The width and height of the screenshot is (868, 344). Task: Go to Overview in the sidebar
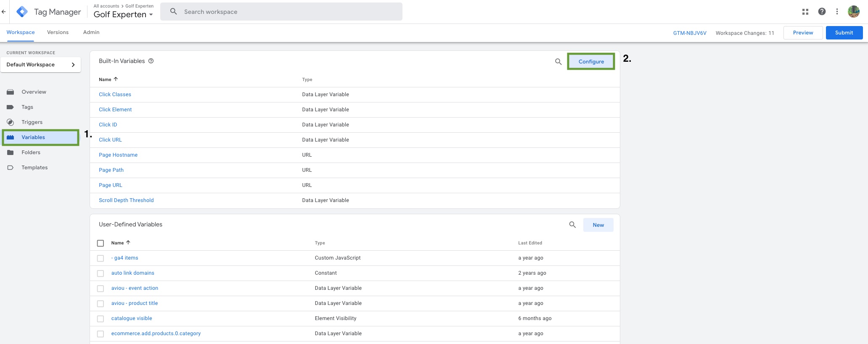point(34,92)
